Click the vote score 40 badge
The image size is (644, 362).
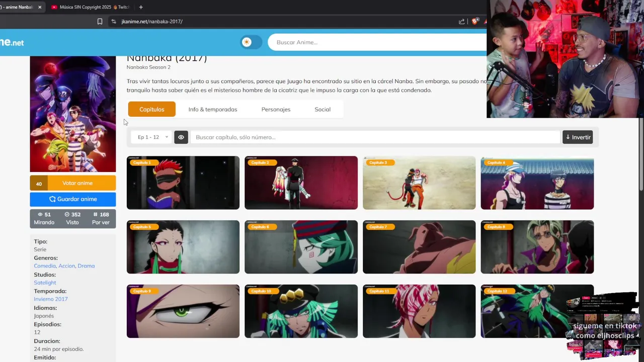click(x=39, y=184)
